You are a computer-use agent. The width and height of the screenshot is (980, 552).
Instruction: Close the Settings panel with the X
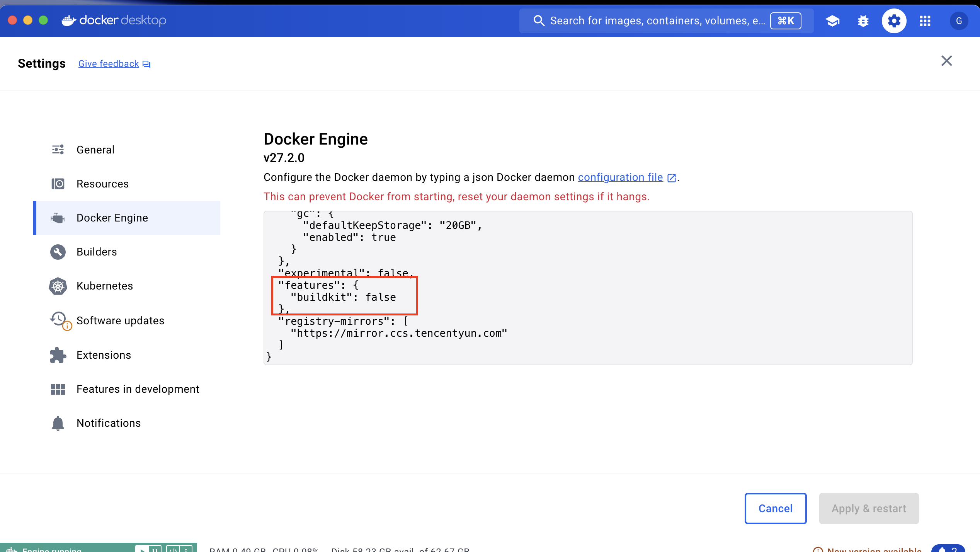pos(947,61)
